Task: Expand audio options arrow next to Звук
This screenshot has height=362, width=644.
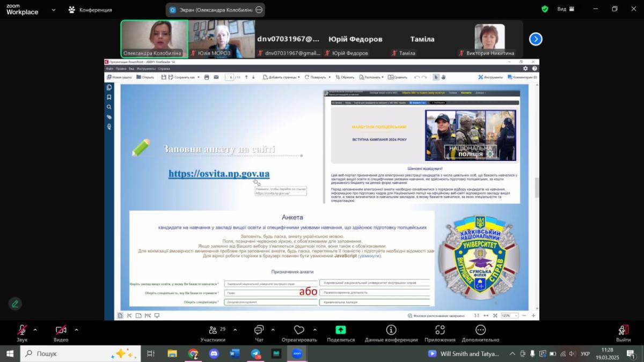Action: pos(35,330)
